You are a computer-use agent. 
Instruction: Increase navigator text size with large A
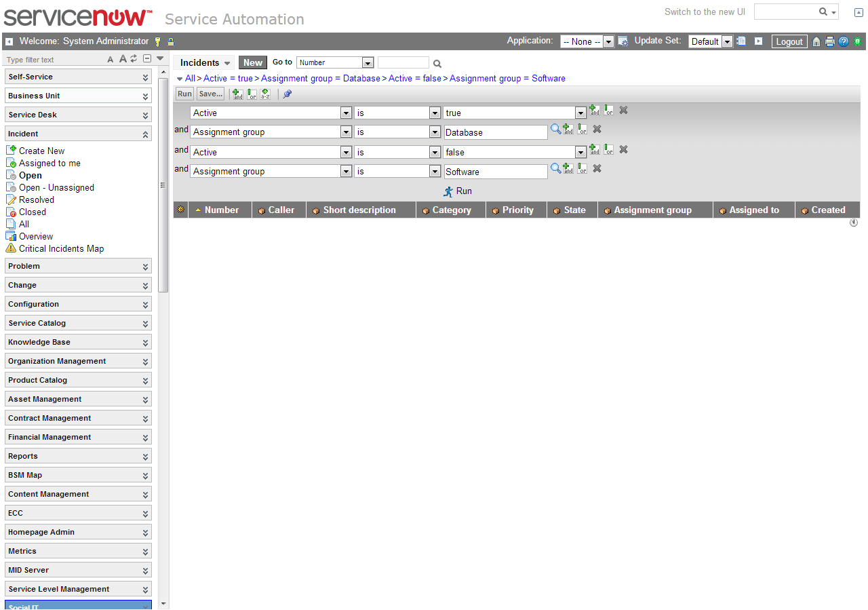point(123,58)
